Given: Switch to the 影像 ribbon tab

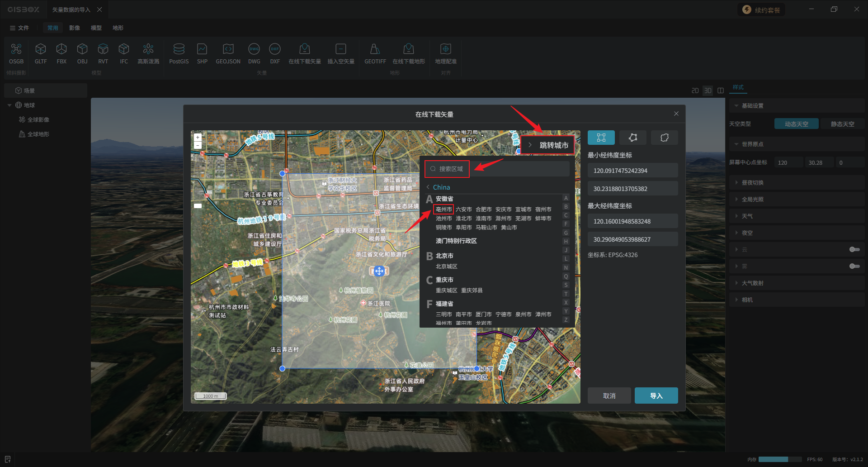Looking at the screenshot, I should [75, 28].
